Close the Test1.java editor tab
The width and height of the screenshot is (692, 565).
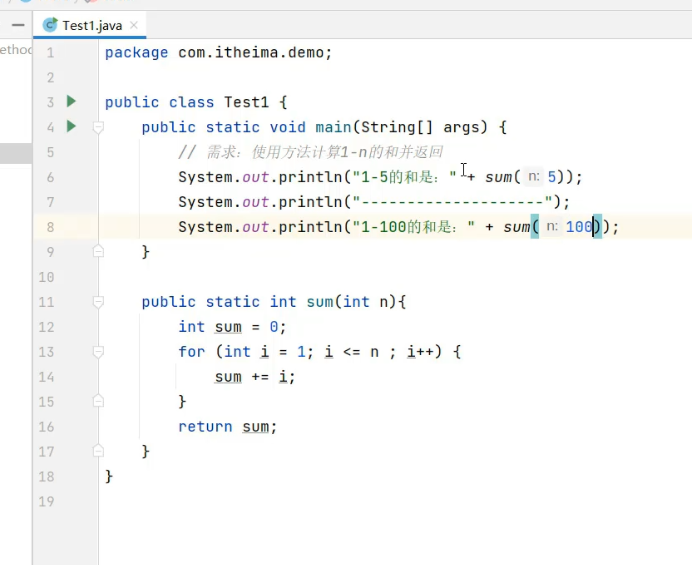coord(134,25)
